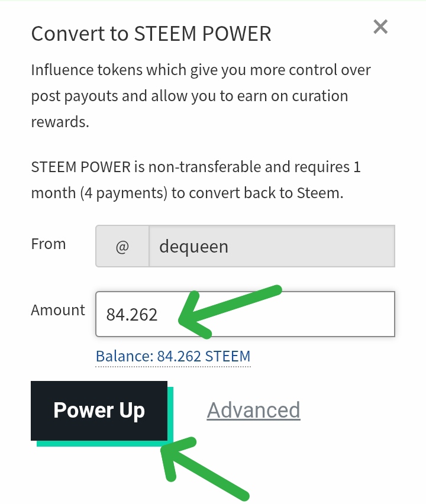This screenshot has width=426, height=504.
Task: Select the dequeen username field
Action: coord(272,246)
